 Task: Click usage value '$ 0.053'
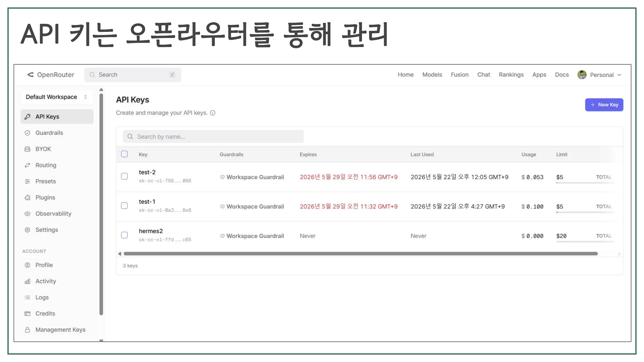coord(532,177)
